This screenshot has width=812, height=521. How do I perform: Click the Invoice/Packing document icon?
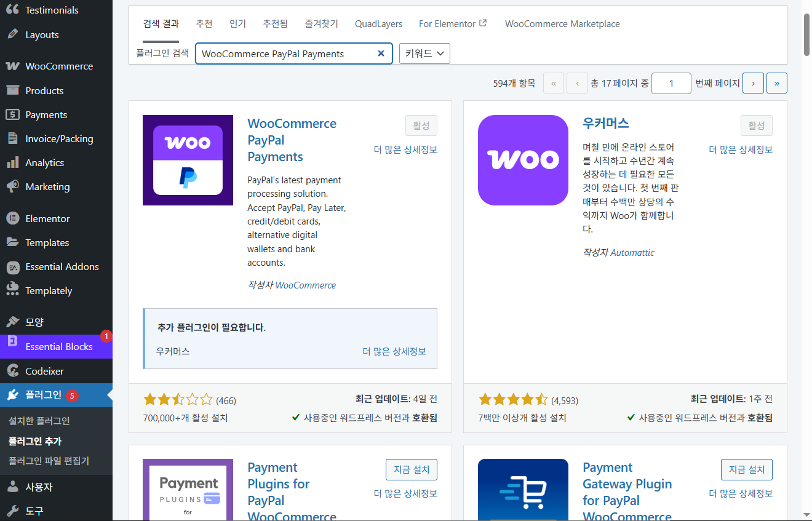[12, 138]
